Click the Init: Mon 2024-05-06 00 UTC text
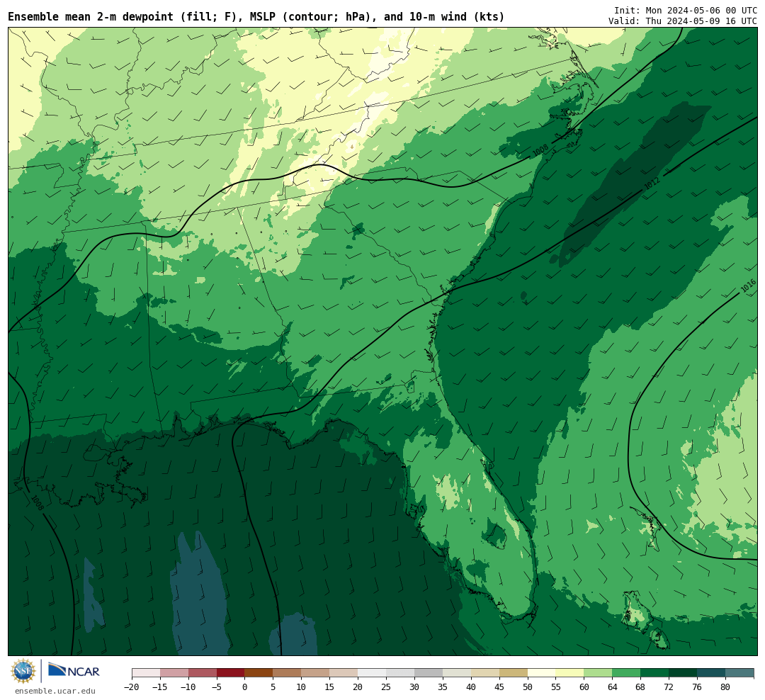Screen dimensions: 765x700 [x=686, y=10]
